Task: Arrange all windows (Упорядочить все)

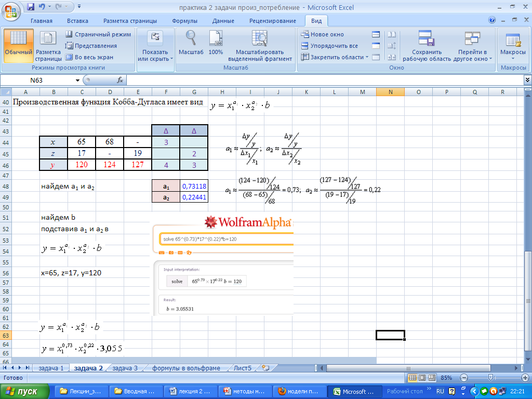Action: [x=329, y=46]
